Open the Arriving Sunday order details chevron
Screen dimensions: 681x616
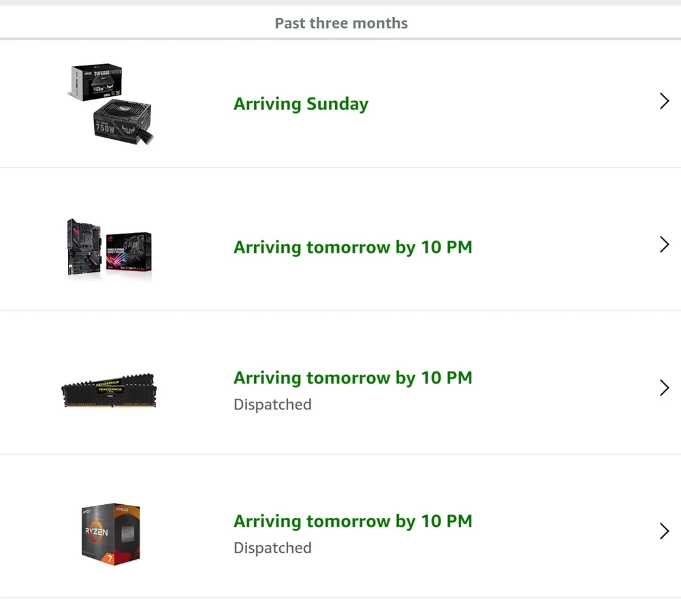coord(664,102)
